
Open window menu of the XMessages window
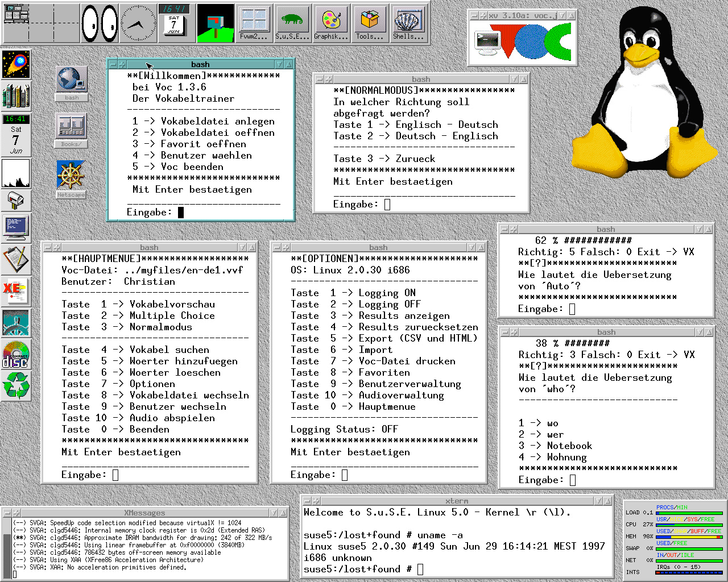pos(7,513)
